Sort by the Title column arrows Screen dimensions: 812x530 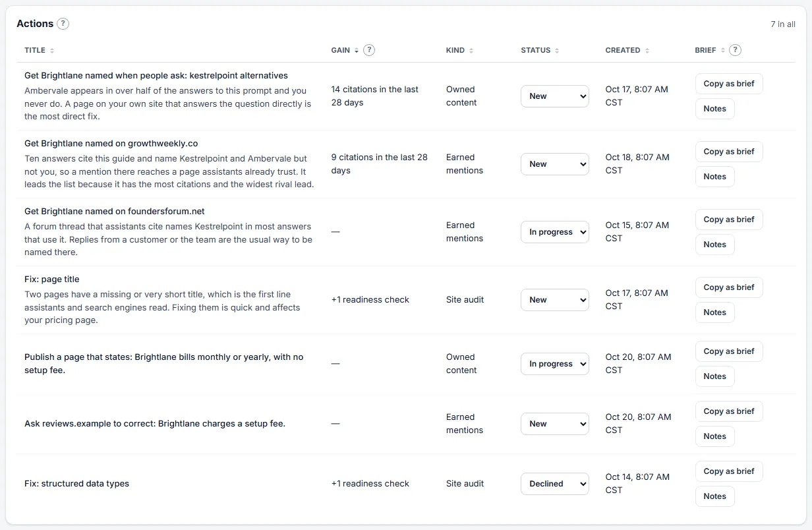tap(52, 51)
